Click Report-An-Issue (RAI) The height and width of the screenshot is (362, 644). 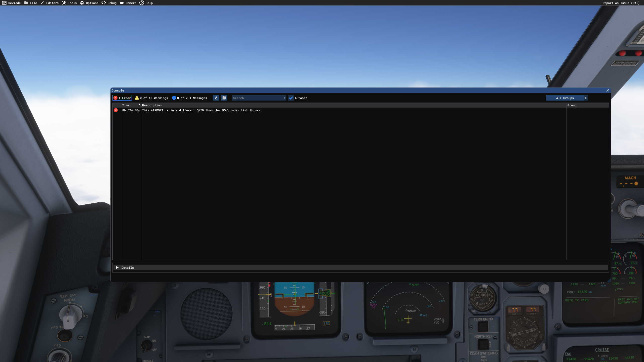pos(621,3)
